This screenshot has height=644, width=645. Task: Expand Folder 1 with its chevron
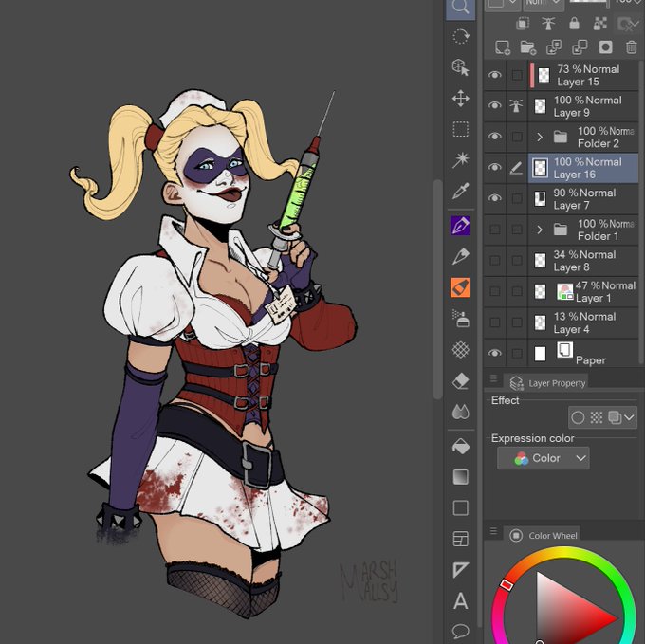tap(540, 230)
